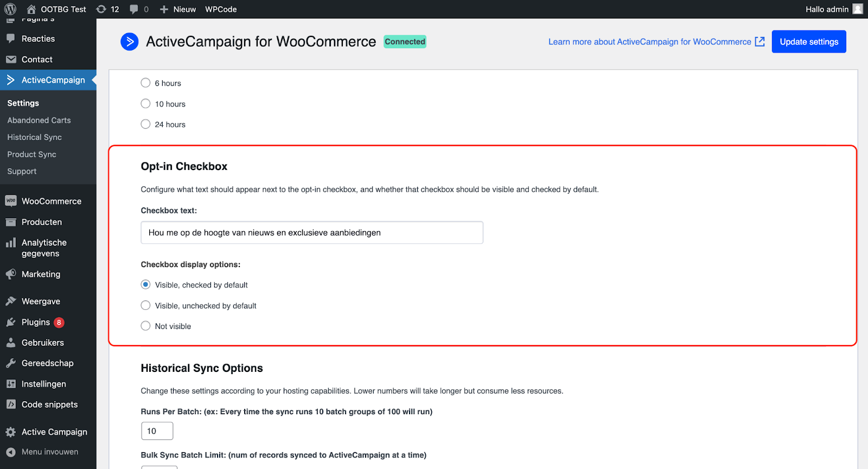This screenshot has height=469, width=868.
Task: Click the Update settings button
Action: tap(809, 42)
